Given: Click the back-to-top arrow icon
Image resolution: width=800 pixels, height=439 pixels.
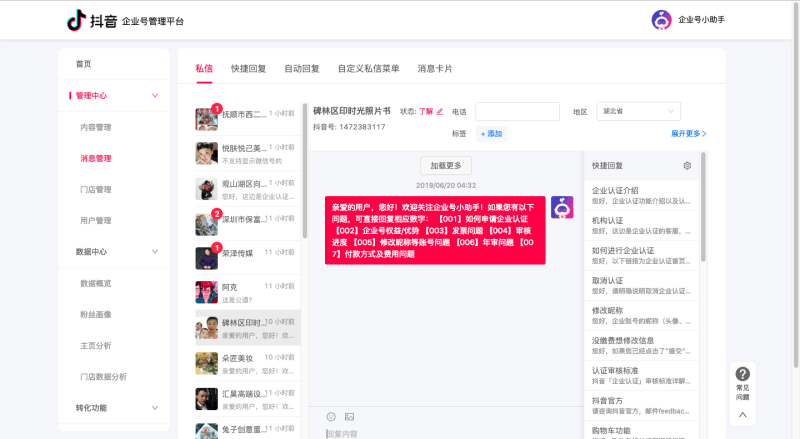Looking at the screenshot, I should (x=742, y=414).
